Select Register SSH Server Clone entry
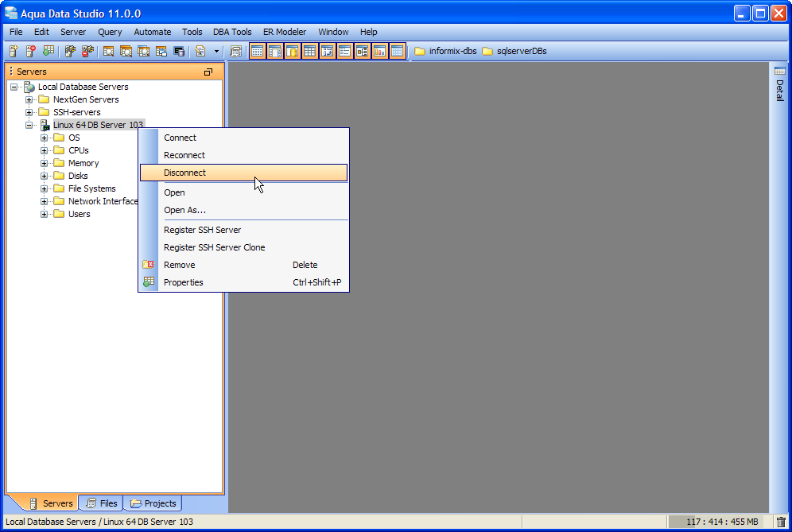The width and height of the screenshot is (792, 532). tap(243, 247)
